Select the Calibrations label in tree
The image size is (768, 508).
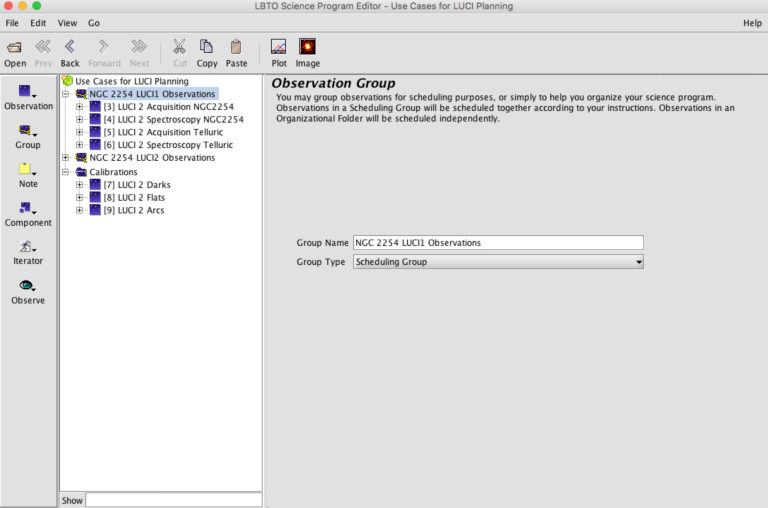(x=113, y=172)
